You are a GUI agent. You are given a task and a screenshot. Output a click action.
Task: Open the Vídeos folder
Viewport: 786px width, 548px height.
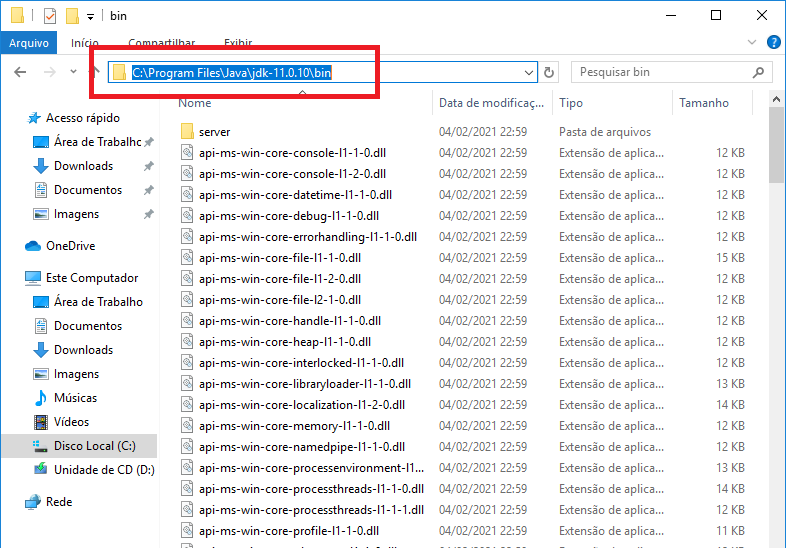[71, 422]
